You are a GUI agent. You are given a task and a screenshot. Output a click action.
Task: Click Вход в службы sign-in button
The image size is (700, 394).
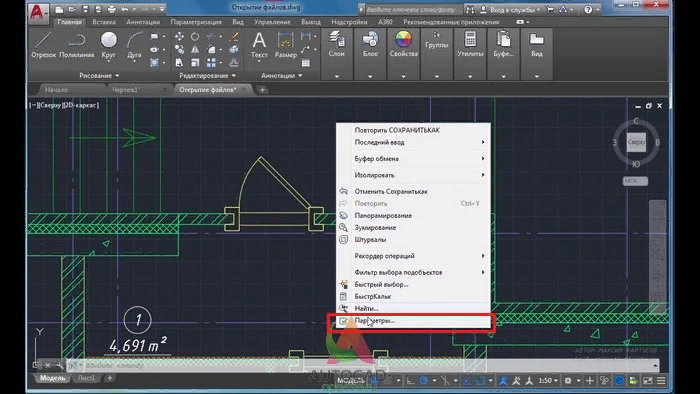tap(510, 9)
